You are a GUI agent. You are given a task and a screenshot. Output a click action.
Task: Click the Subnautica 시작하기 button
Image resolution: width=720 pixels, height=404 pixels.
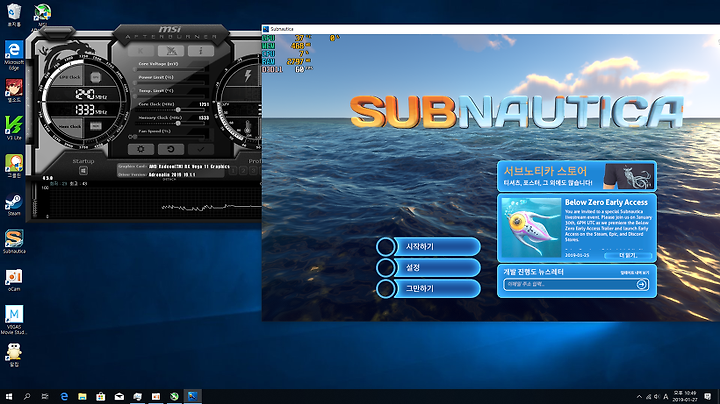pyautogui.click(x=428, y=247)
